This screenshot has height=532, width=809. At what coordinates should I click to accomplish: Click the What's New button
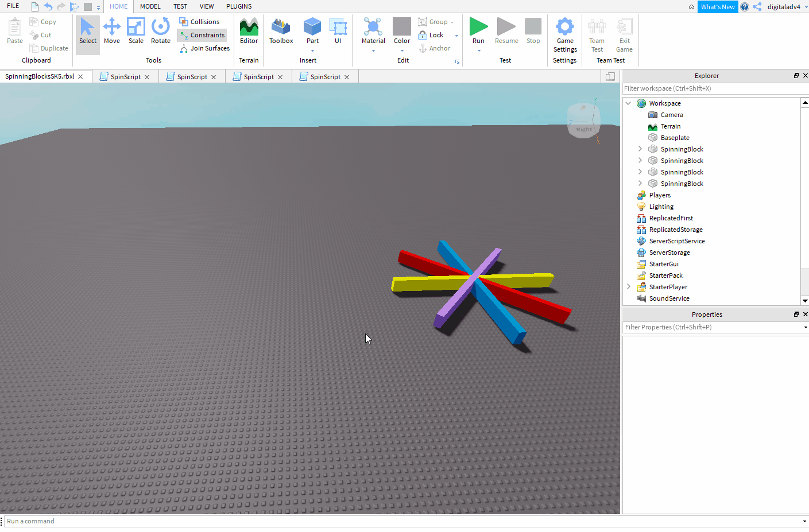tap(718, 7)
